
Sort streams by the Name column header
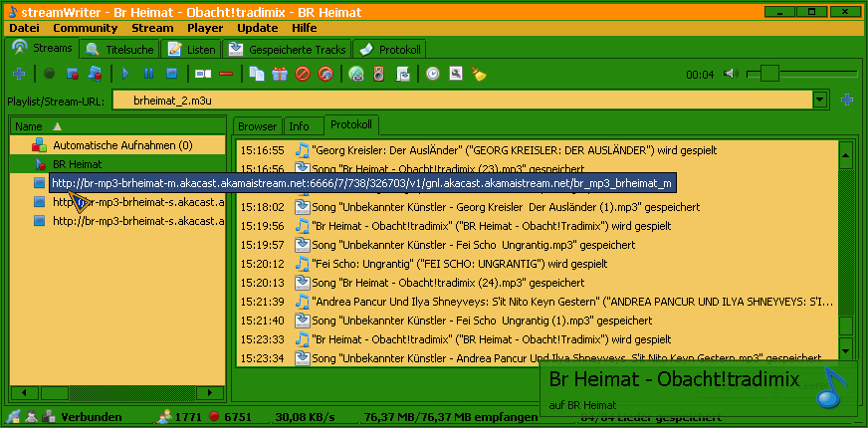coord(29,126)
